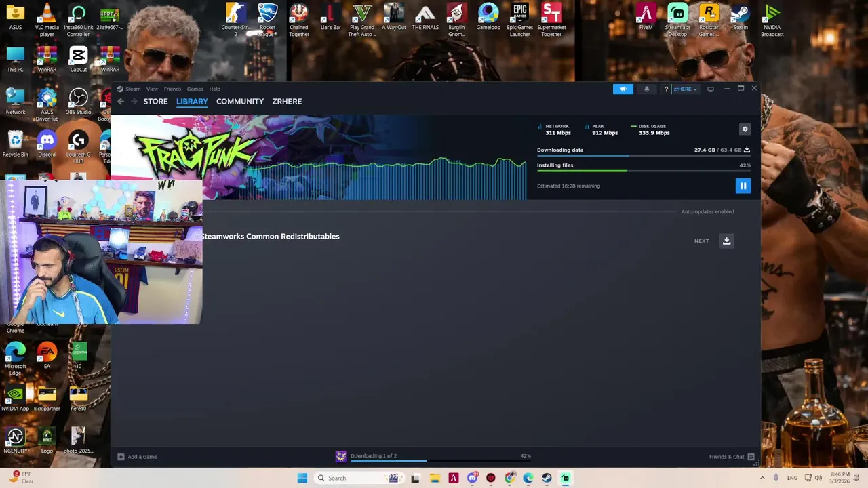This screenshot has height=488, width=868.
Task: Click the taskbar Search box
Action: (359, 478)
